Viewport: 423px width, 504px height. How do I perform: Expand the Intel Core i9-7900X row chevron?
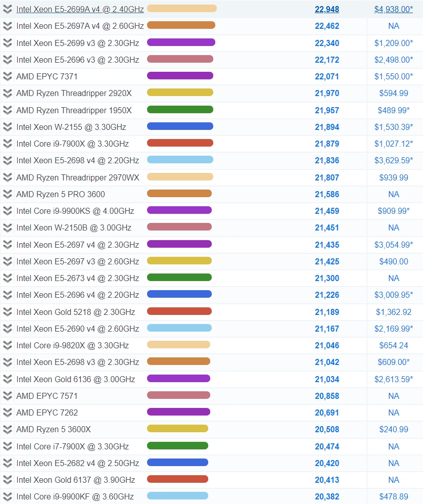(8, 144)
